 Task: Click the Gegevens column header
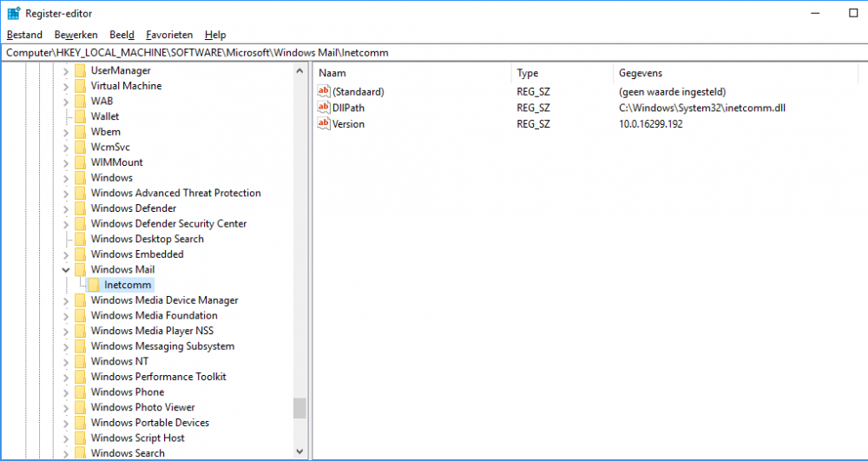(641, 74)
